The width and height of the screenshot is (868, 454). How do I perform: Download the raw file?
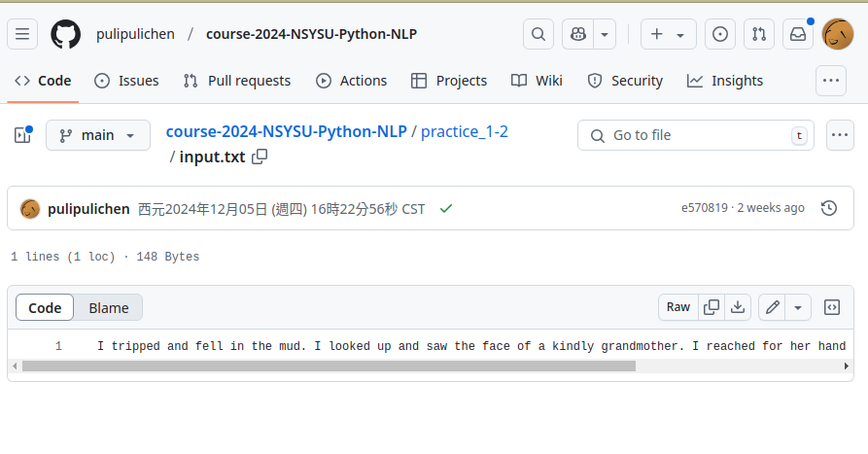point(738,307)
